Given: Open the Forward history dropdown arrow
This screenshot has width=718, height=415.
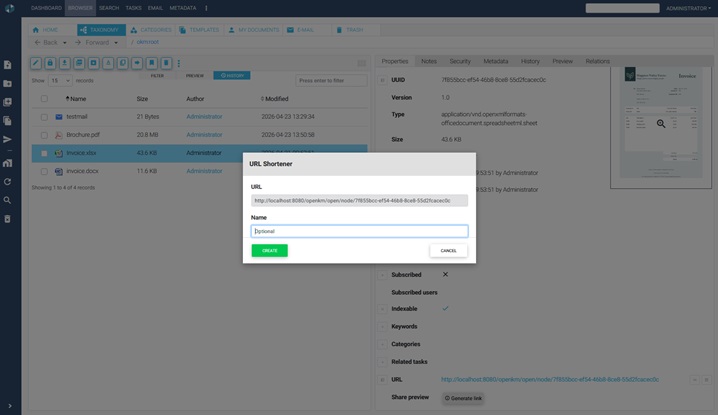Looking at the screenshot, I should (116, 43).
